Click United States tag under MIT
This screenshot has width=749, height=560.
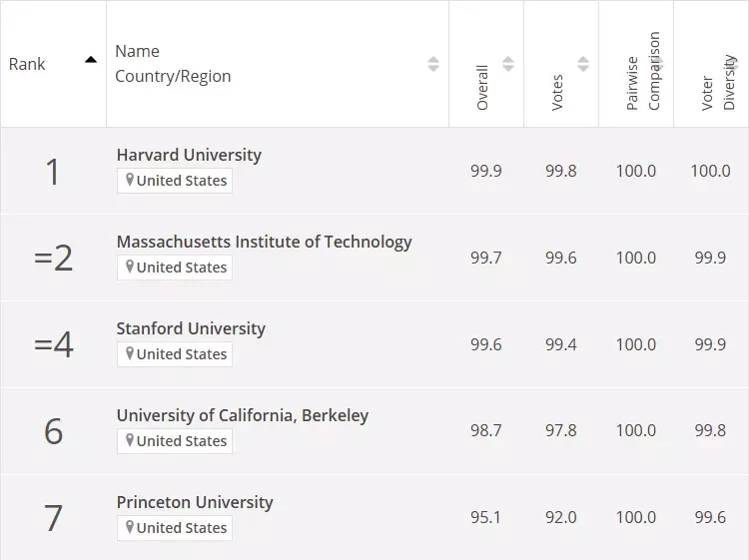[175, 268]
